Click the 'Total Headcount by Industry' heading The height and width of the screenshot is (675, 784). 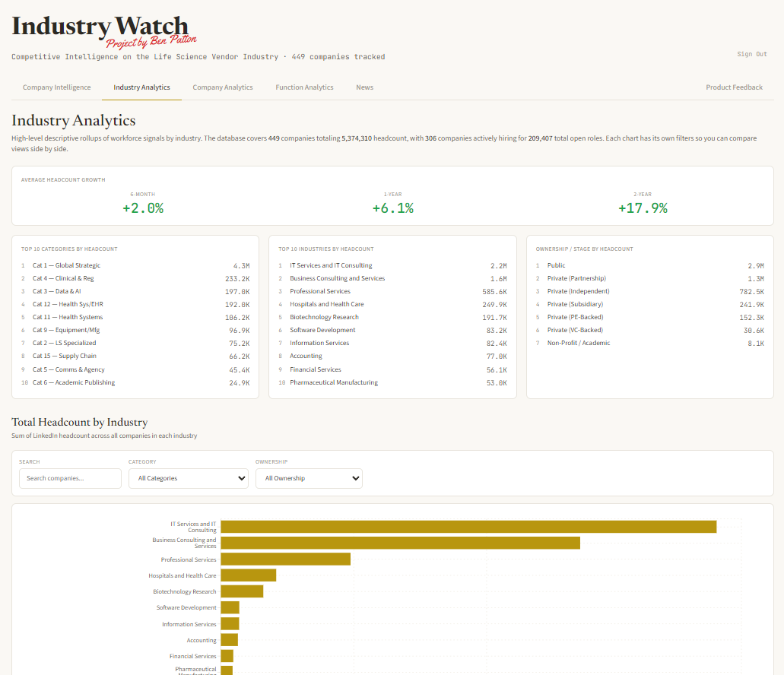(x=80, y=422)
